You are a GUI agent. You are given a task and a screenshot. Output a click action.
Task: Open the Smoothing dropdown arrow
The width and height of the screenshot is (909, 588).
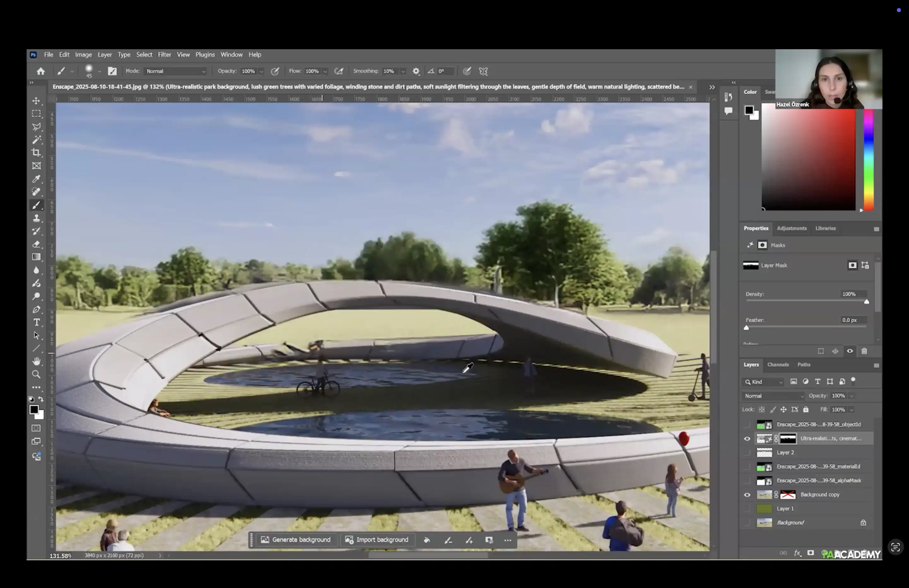tap(402, 71)
